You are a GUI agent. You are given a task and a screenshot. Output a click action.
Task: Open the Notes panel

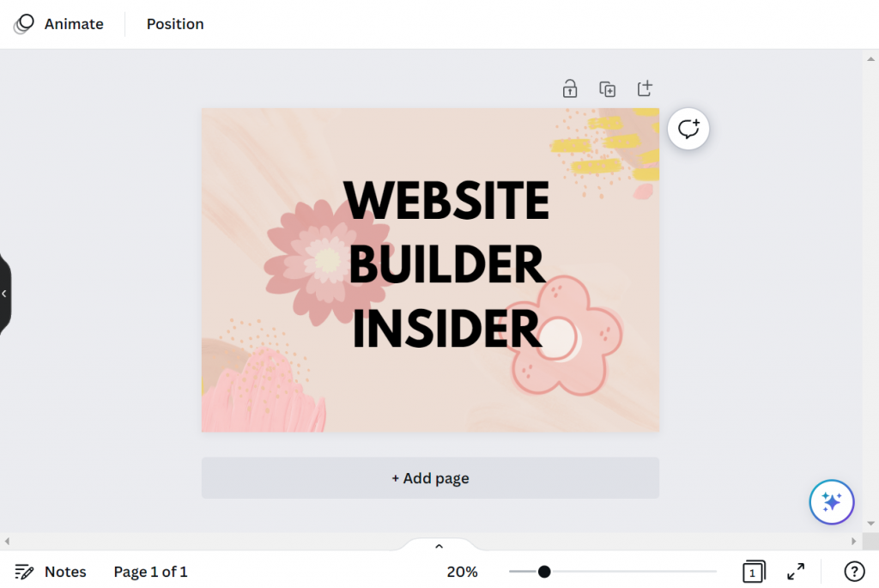(51, 572)
